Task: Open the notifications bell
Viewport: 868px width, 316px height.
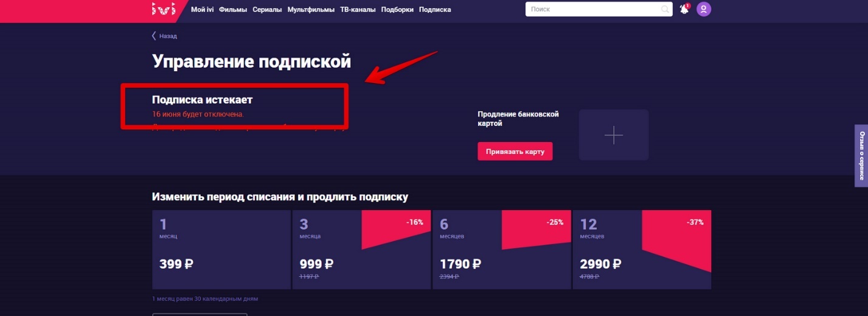Action: (684, 9)
